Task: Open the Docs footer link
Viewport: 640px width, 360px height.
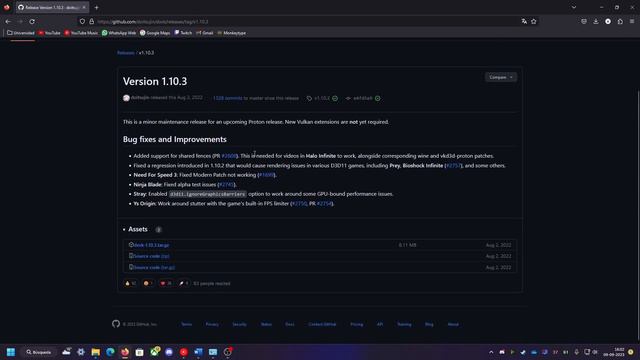Action: [290, 324]
